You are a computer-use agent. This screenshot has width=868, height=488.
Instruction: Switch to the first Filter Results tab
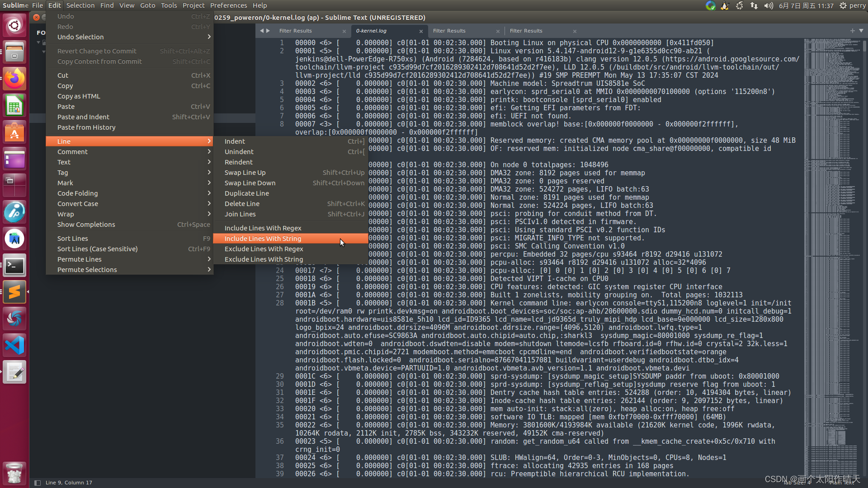tap(295, 31)
